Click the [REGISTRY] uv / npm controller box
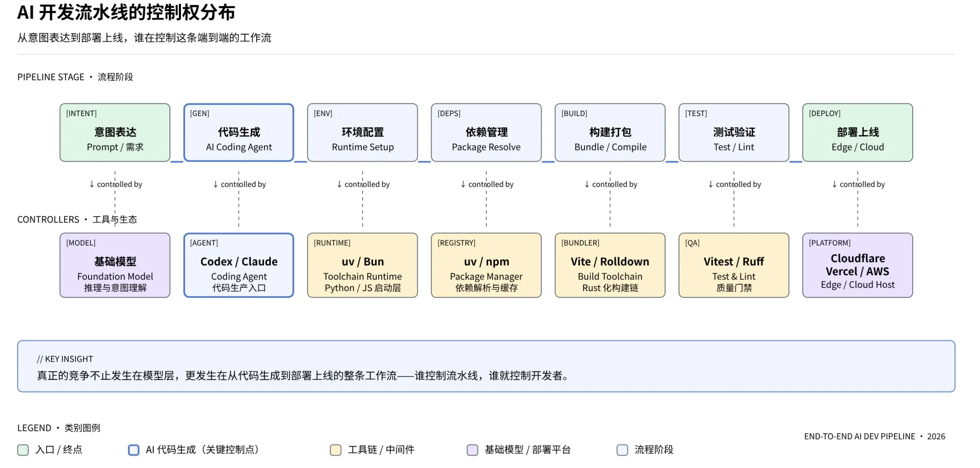 [486, 265]
